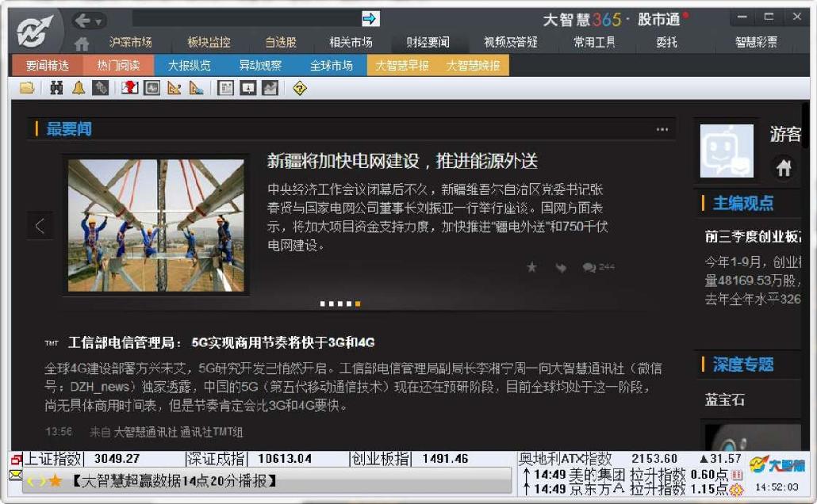Open the power tower news thumbnail

click(x=156, y=225)
